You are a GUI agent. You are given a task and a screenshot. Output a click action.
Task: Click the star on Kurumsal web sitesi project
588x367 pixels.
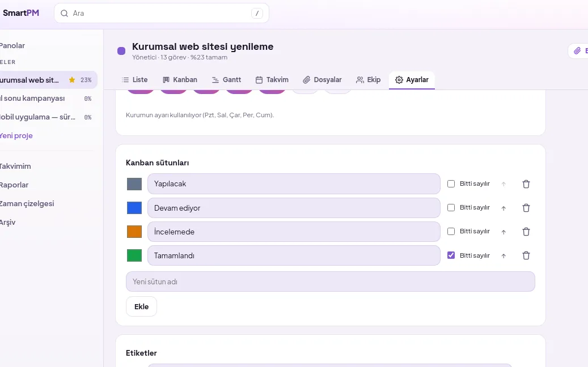point(72,80)
